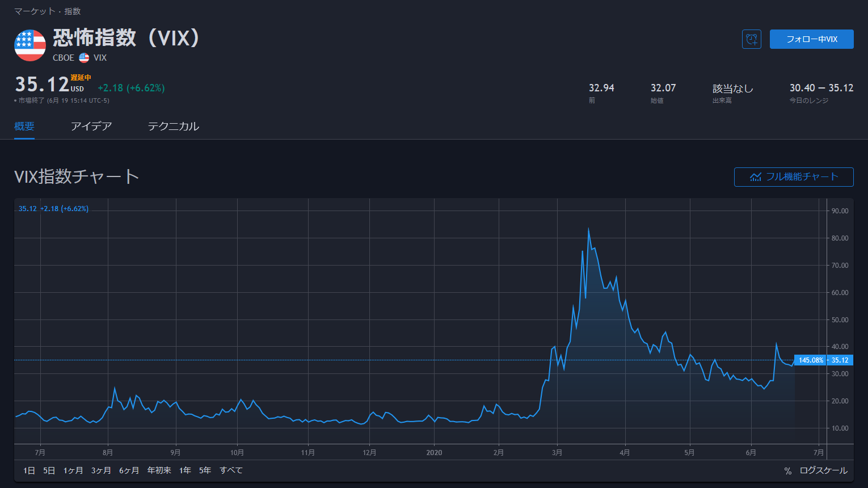This screenshot has height=488, width=868.
Task: Switch to the テクニカル tab
Action: click(173, 127)
